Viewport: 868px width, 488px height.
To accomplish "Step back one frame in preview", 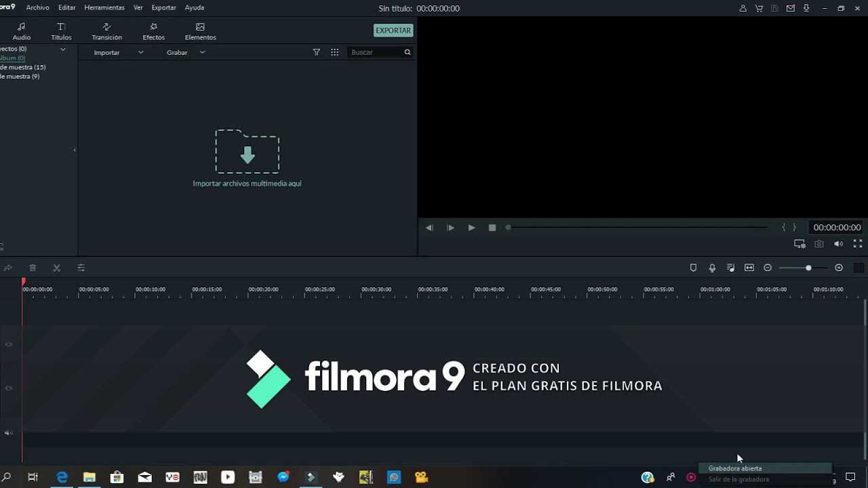I will pos(429,228).
